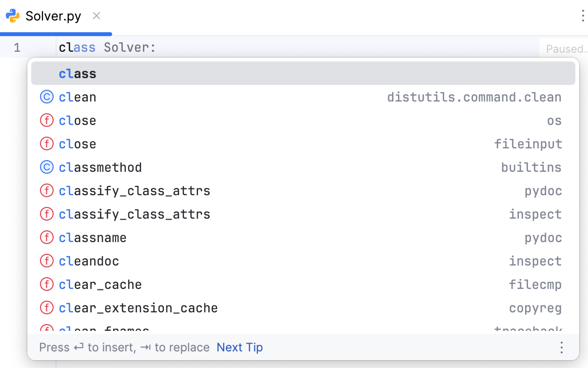Open Next Tip
This screenshot has width=588, height=368.
(x=239, y=347)
